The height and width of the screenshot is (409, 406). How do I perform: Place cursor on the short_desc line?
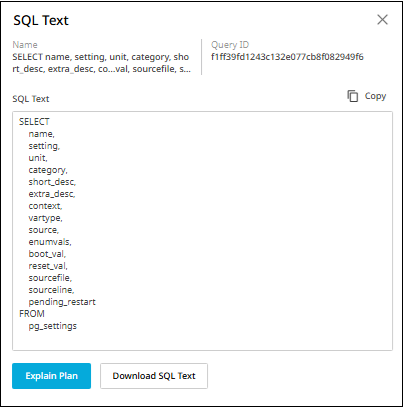[52, 182]
